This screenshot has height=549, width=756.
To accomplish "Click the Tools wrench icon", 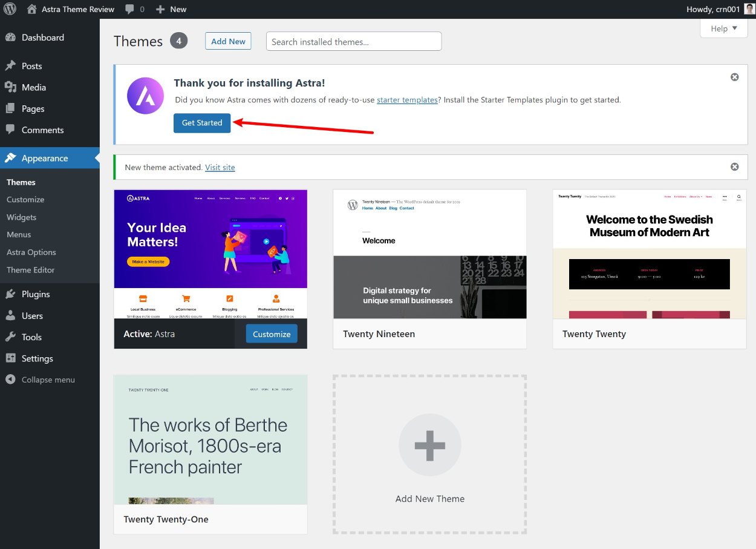I will [10, 337].
